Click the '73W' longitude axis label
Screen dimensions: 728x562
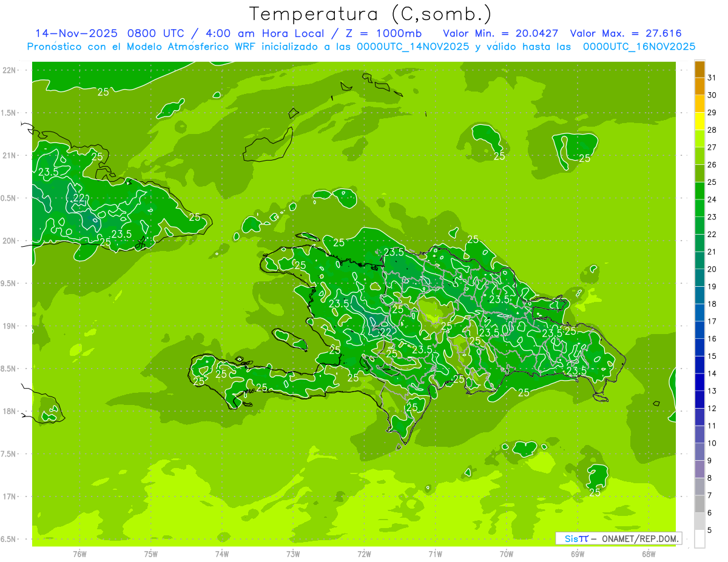click(x=293, y=554)
